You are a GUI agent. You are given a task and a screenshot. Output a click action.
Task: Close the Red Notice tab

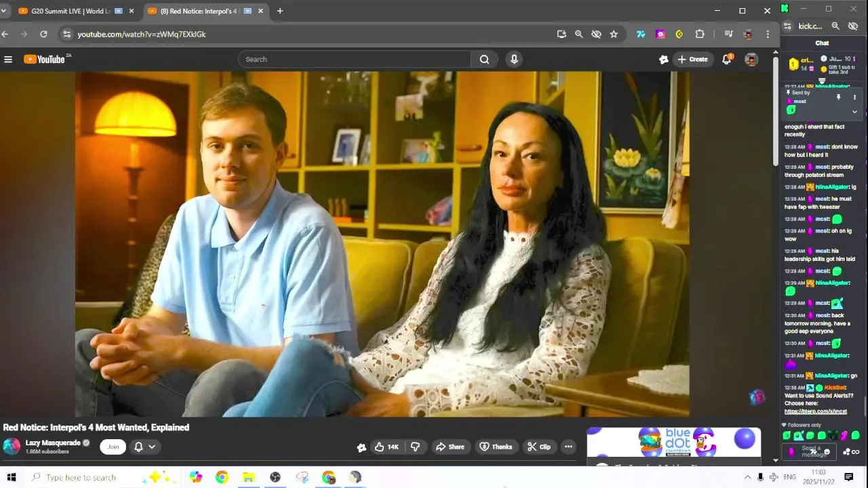coord(260,11)
